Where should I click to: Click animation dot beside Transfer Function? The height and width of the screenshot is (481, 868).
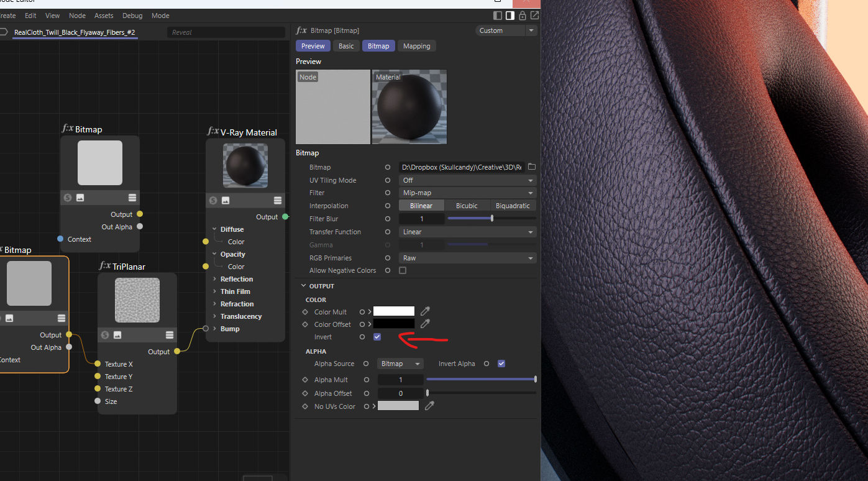[x=388, y=232]
